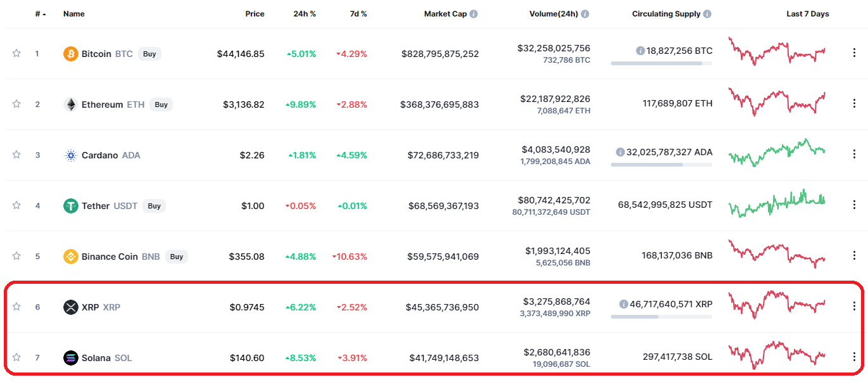Sort by Circulating Supply column header
The height and width of the screenshot is (382, 868).
click(x=666, y=14)
